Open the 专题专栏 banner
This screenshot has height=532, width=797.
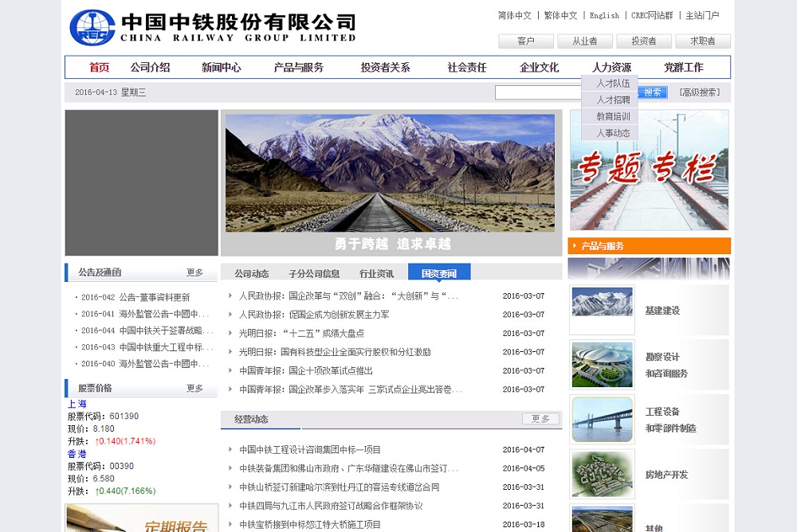click(x=649, y=170)
